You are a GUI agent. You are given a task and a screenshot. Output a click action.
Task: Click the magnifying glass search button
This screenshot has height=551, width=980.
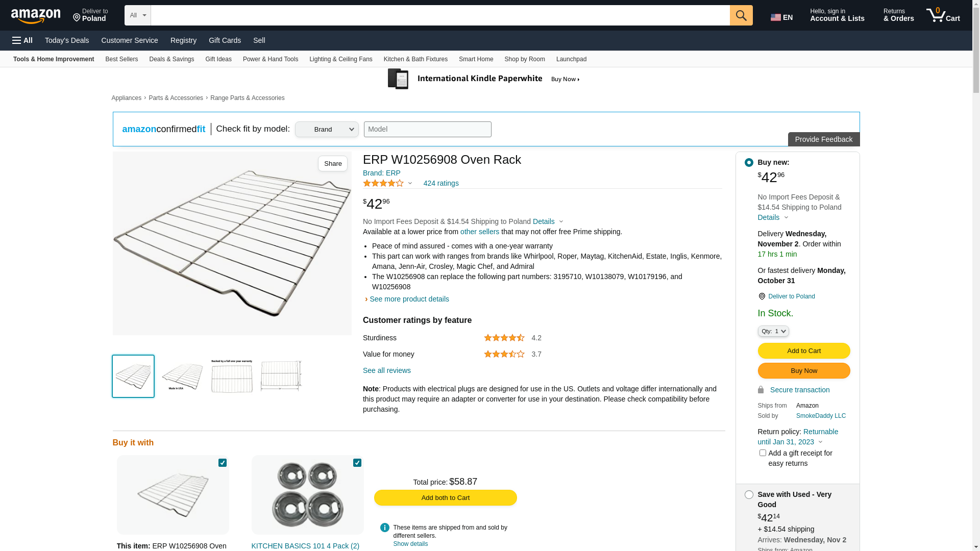pyautogui.click(x=741, y=15)
